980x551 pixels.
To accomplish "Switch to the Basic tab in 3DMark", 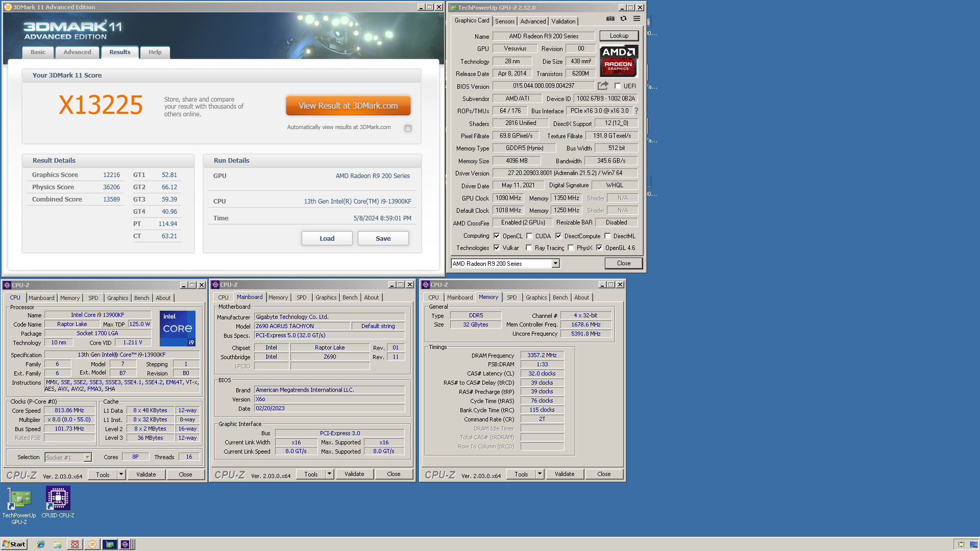I will [38, 52].
